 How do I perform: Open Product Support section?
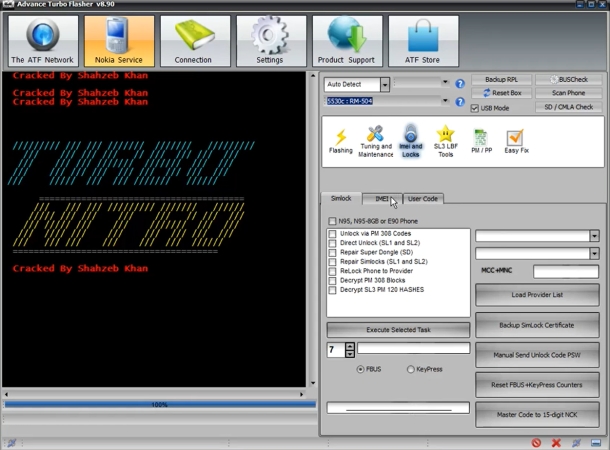click(347, 41)
